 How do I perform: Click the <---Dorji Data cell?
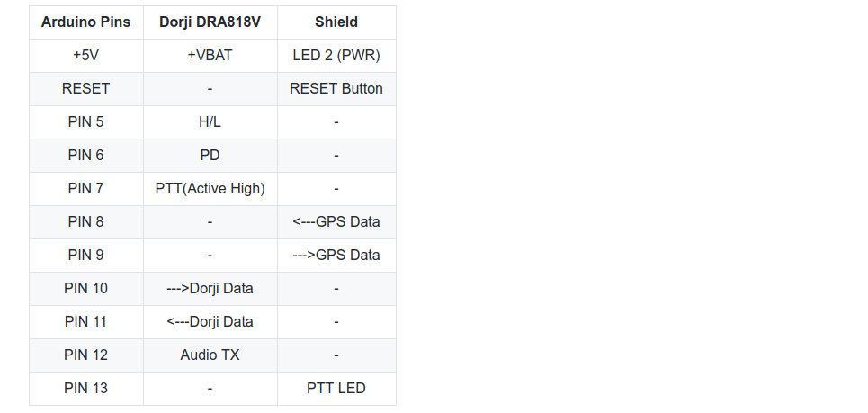tap(210, 321)
